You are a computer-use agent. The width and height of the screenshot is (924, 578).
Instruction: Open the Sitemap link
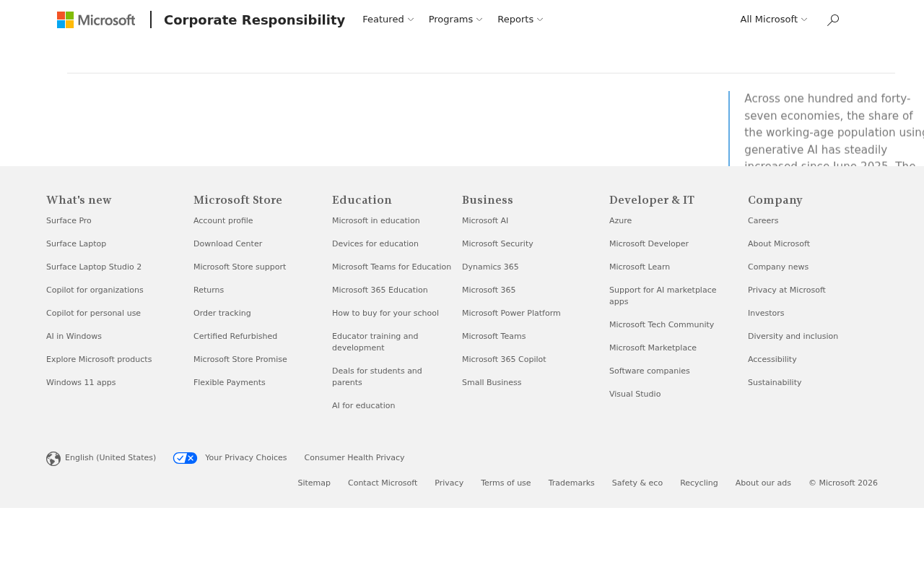314,483
